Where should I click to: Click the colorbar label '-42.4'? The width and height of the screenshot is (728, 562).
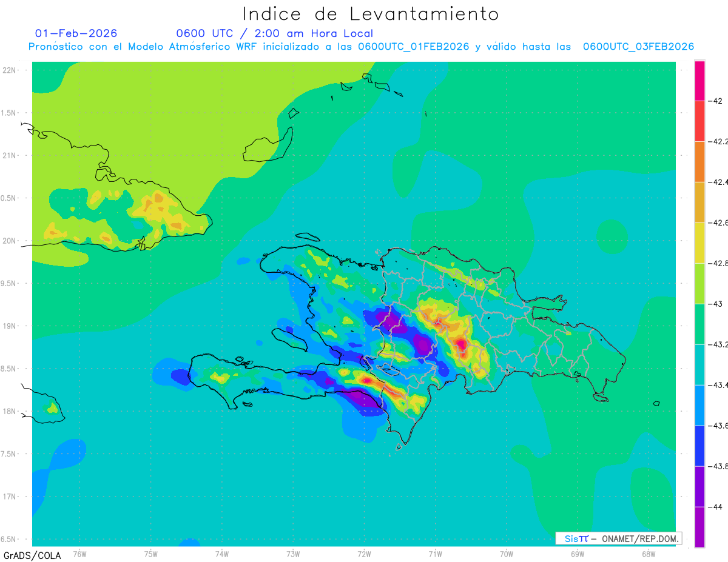pos(718,182)
